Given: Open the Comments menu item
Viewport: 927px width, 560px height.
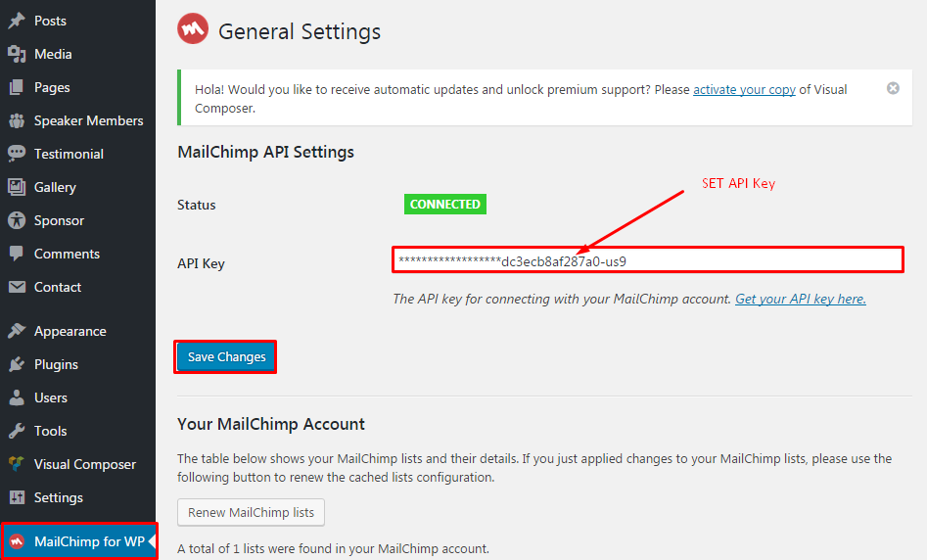Looking at the screenshot, I should pos(67,254).
